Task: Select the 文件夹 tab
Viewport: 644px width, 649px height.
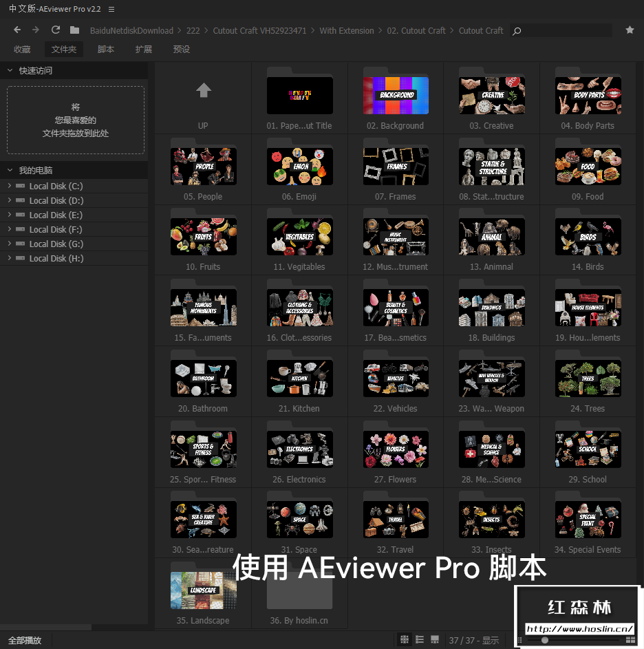Action: [x=64, y=50]
